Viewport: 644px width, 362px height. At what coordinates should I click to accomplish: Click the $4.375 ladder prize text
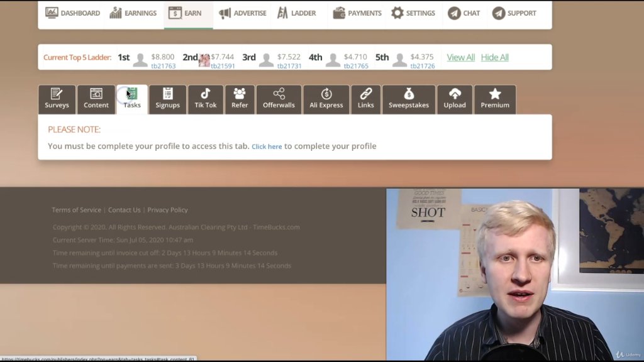click(422, 57)
